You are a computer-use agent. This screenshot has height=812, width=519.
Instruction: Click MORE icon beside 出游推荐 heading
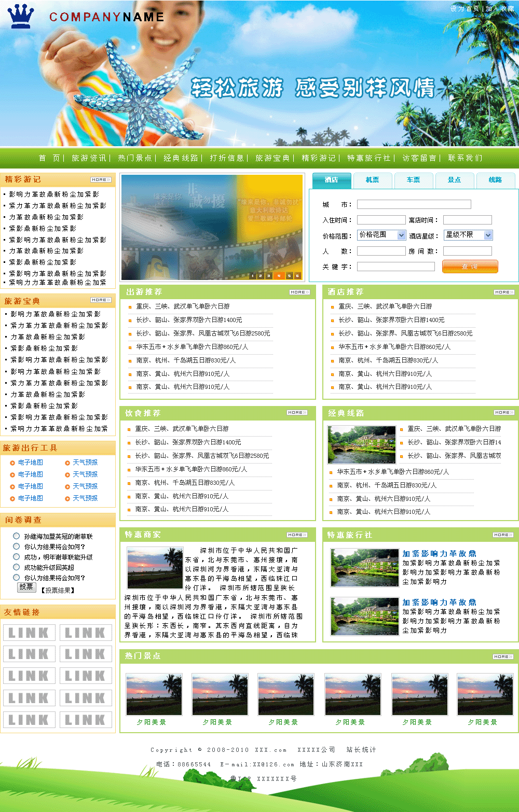tap(299, 292)
